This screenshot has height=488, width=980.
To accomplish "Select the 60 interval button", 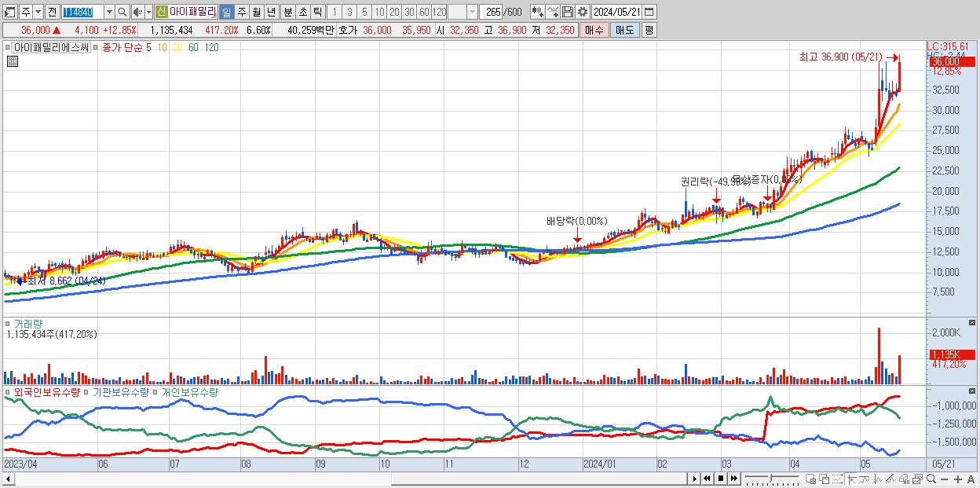I will 424,12.
